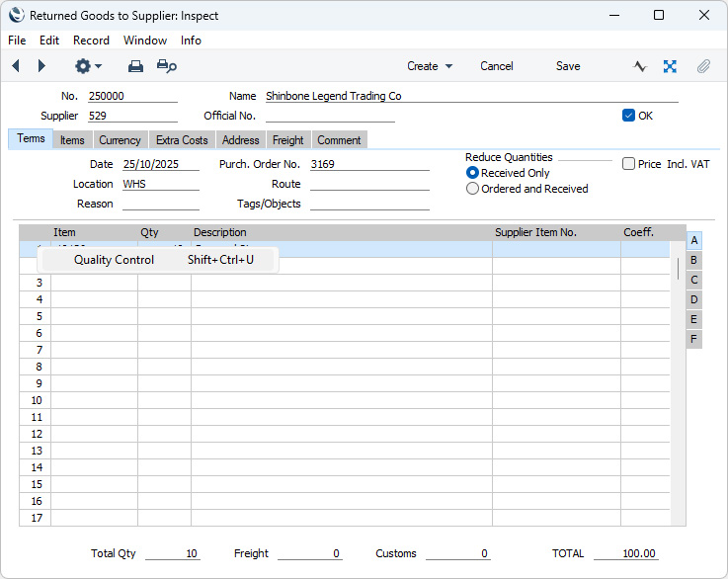Select flip B of the matrix
Viewport: 728px width, 579px height.
[x=694, y=260]
